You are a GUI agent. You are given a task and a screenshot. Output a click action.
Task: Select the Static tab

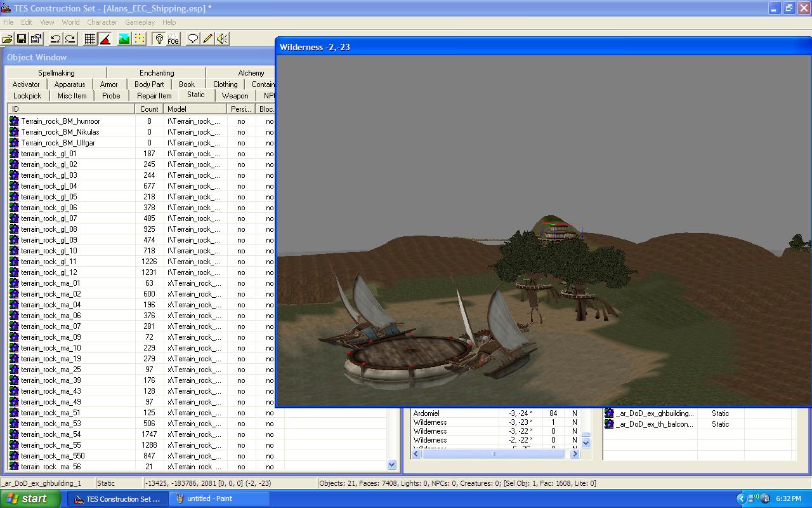(196, 95)
